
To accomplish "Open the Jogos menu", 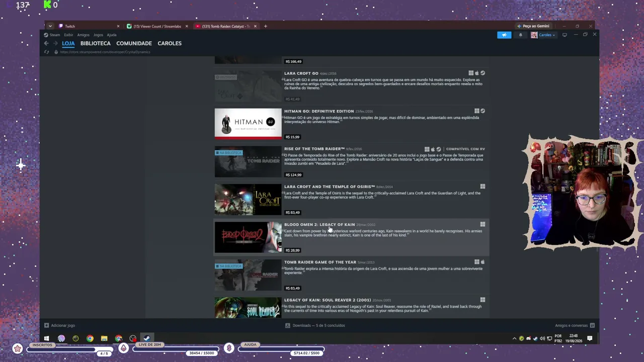I will click(x=98, y=35).
